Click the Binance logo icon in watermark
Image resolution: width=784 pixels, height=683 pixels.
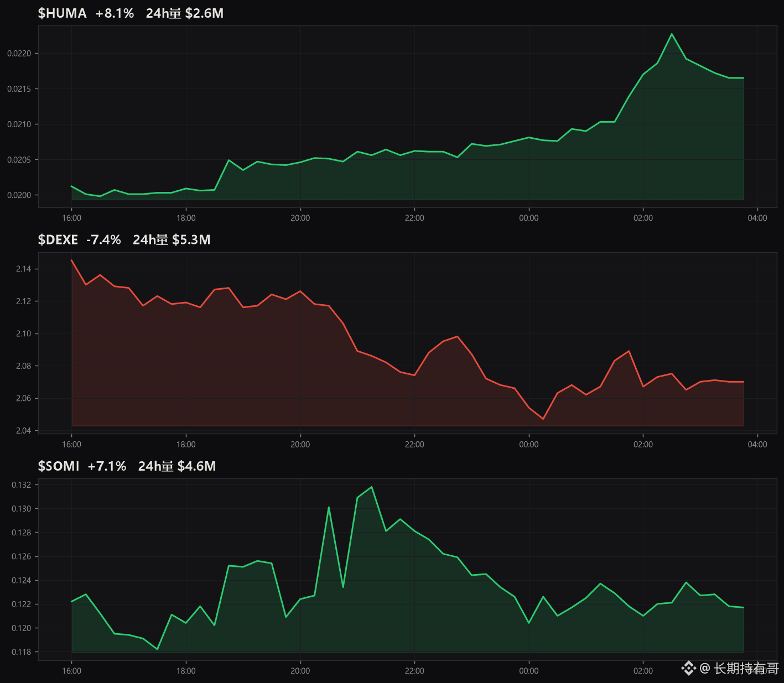pos(688,668)
